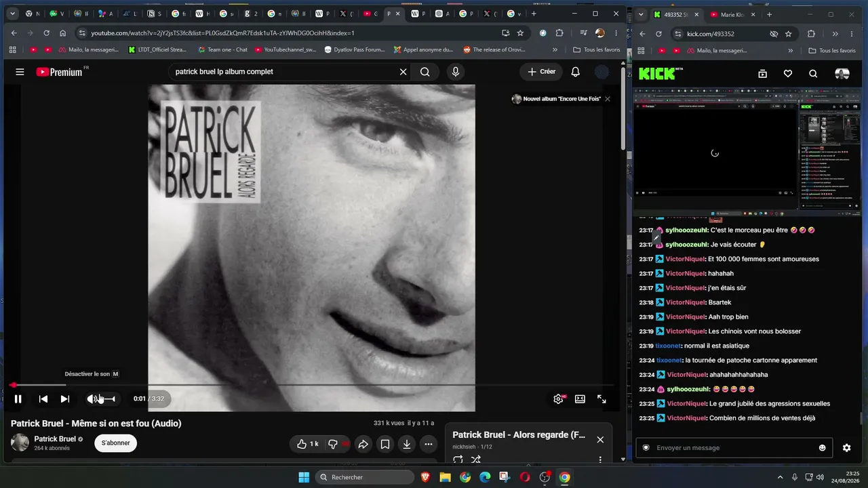The width and height of the screenshot is (868, 488).
Task: Go back in the YouTube browser window
Action: coord(14,33)
